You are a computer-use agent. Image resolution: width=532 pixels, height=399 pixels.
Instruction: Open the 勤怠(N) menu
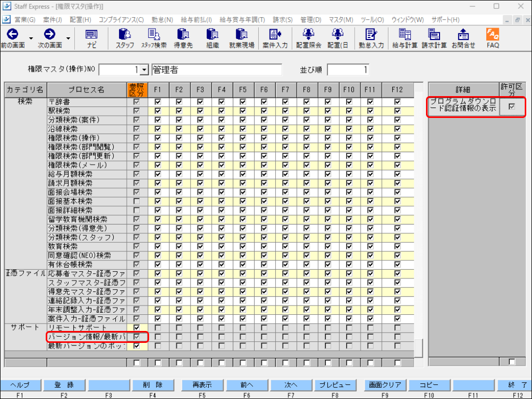(x=162, y=20)
